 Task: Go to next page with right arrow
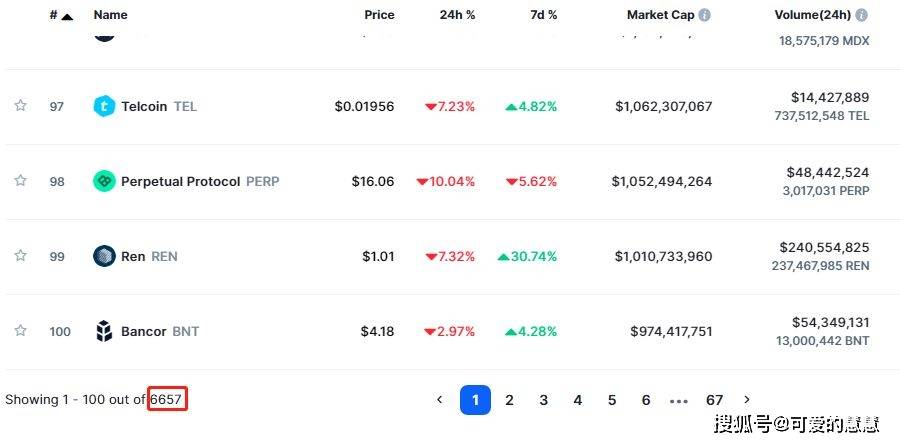(x=747, y=399)
